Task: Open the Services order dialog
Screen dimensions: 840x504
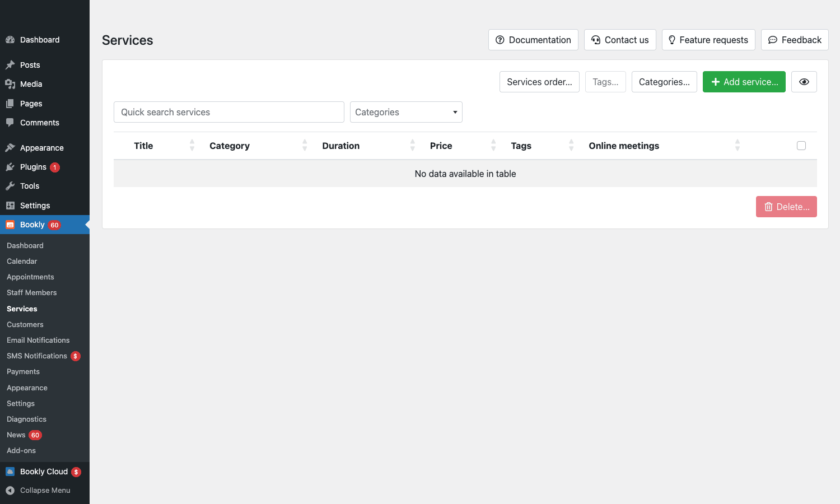Action: tap(539, 82)
